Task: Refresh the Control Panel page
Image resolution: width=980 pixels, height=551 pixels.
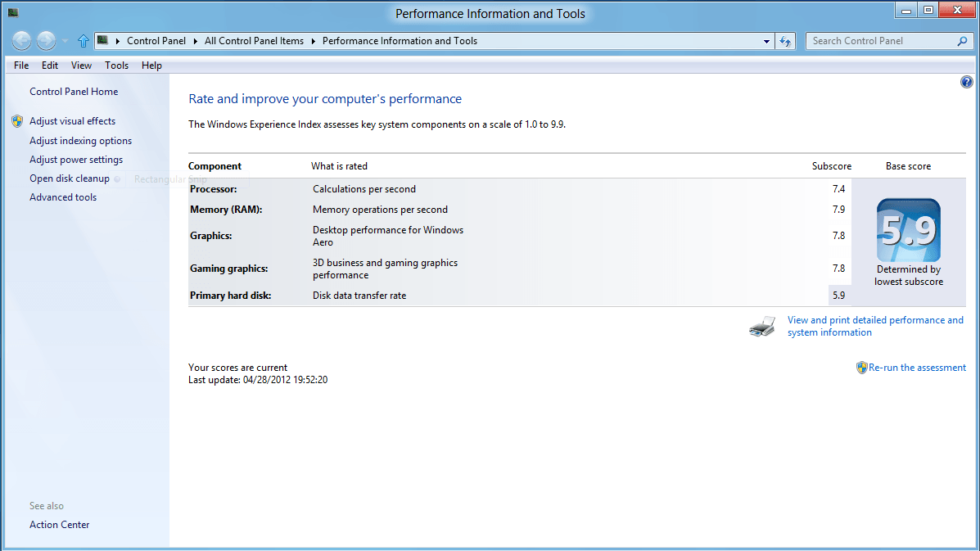Action: 785,41
